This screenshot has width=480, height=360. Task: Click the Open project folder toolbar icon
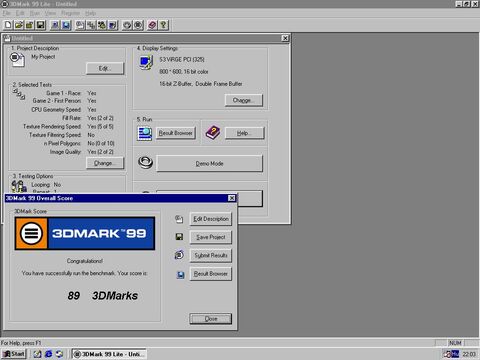tap(19, 25)
